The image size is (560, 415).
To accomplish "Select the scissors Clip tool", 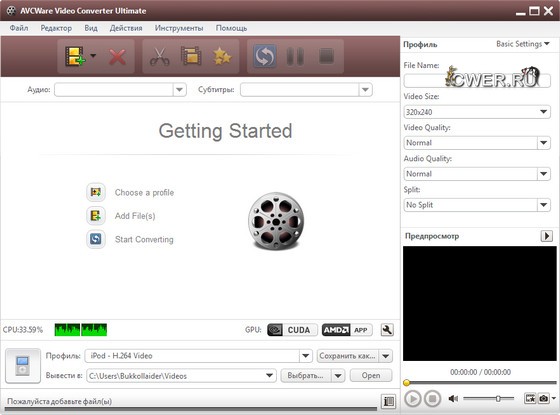I will pos(159,56).
